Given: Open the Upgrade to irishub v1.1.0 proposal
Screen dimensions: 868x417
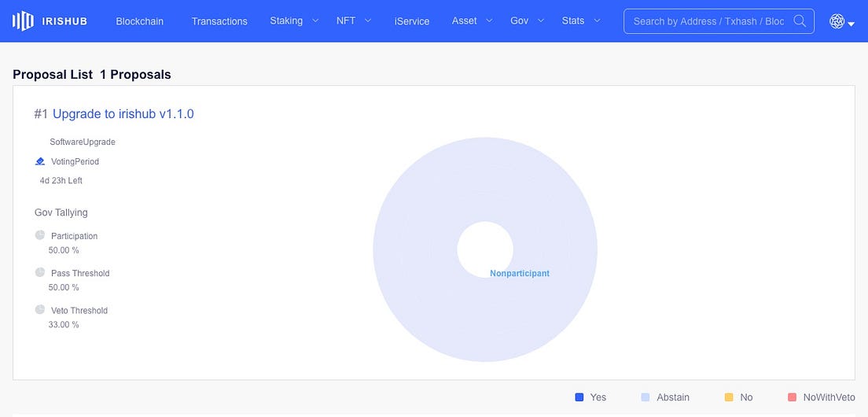Looking at the screenshot, I should (123, 114).
